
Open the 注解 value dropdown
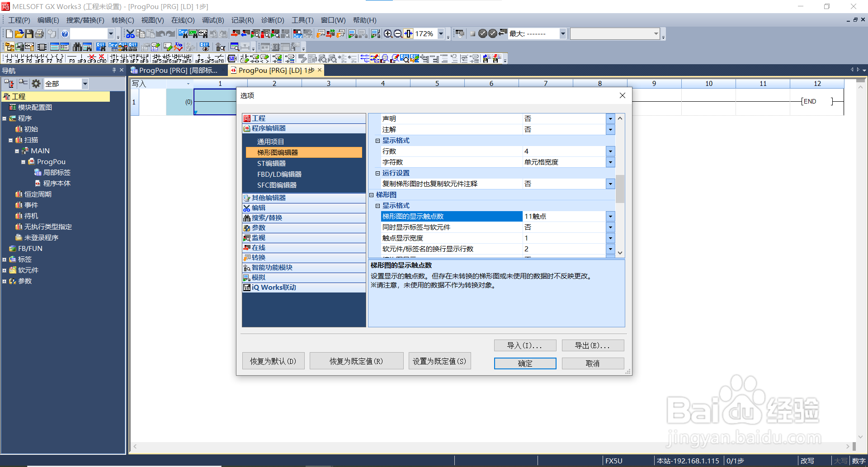610,130
